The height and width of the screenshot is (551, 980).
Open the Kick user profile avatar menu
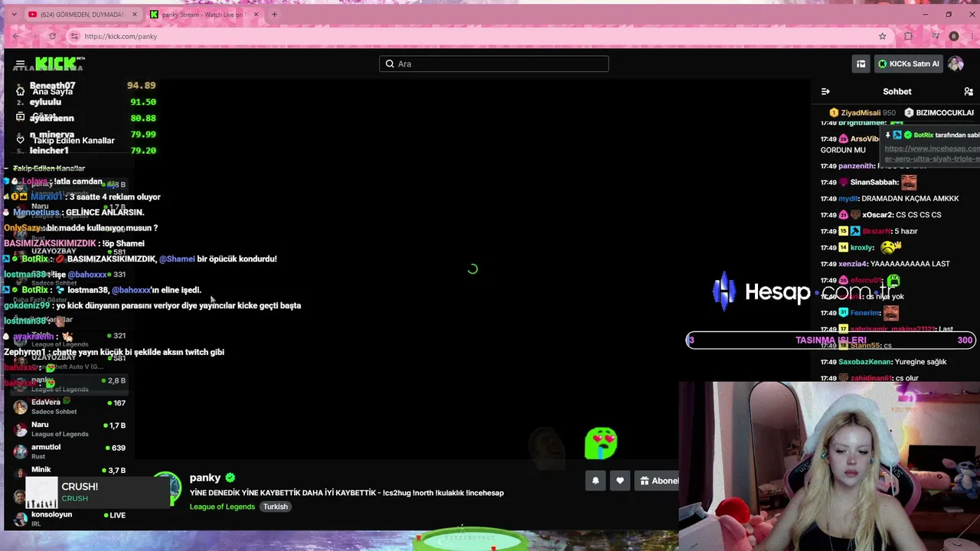pyautogui.click(x=955, y=64)
